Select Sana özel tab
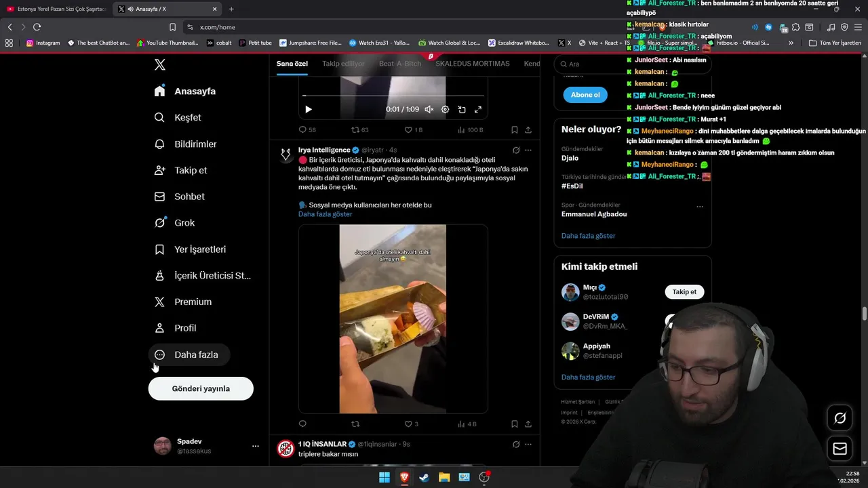 [x=292, y=64]
